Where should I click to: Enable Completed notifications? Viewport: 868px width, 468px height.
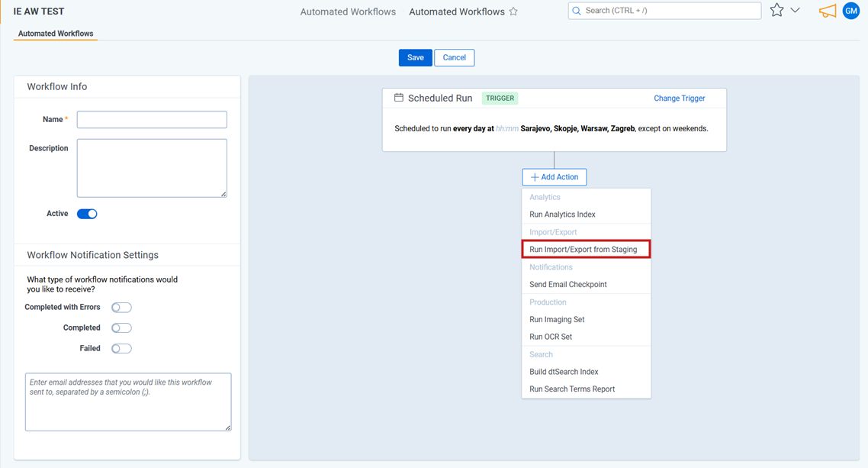[x=121, y=327]
